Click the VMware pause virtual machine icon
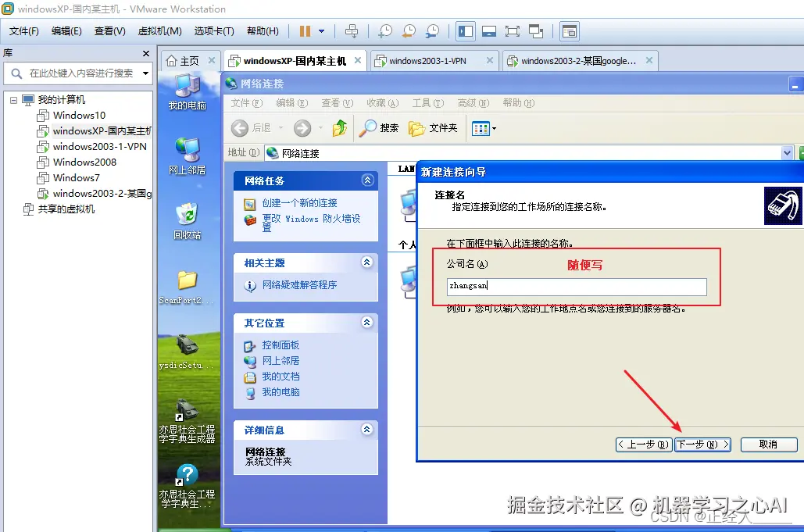Screen dimensions: 804x532 click(x=305, y=31)
